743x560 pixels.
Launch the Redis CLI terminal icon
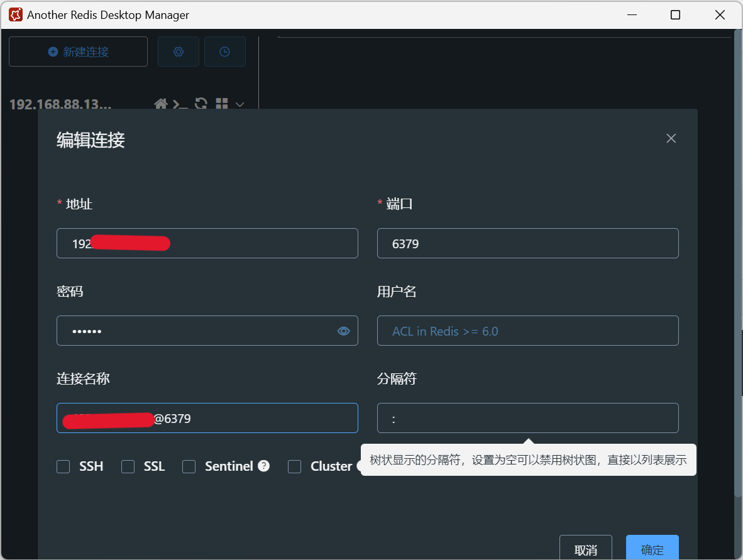[180, 104]
